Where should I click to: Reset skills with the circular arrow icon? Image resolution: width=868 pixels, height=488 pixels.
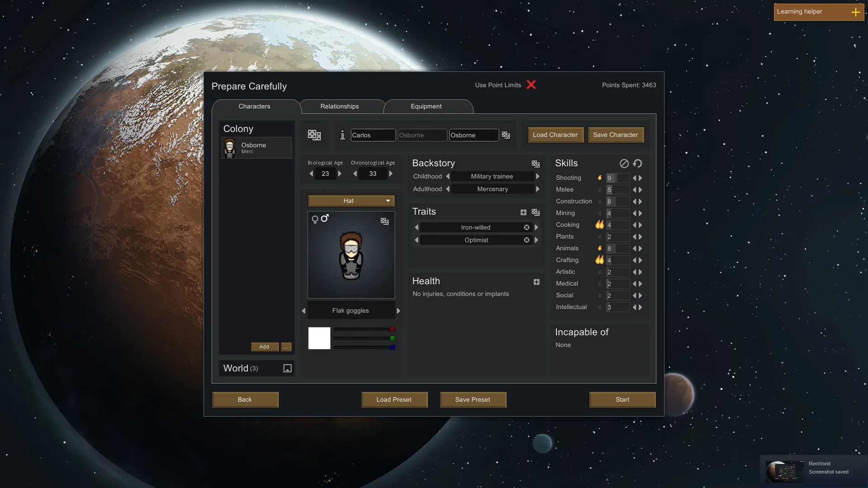coord(637,164)
